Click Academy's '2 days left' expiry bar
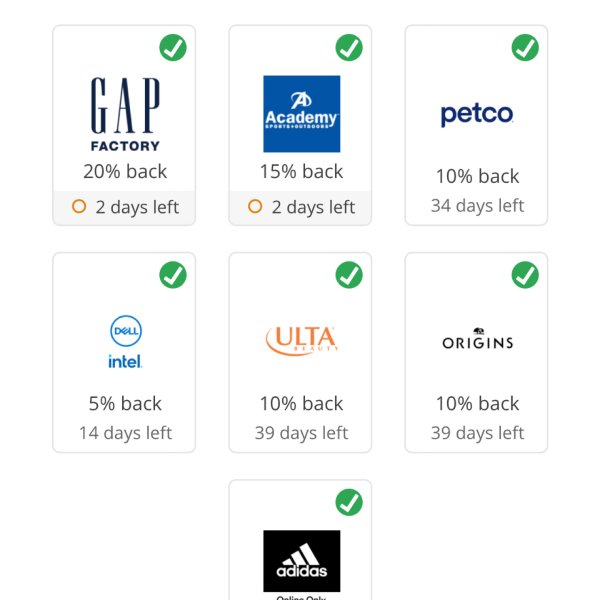 [x=300, y=207]
